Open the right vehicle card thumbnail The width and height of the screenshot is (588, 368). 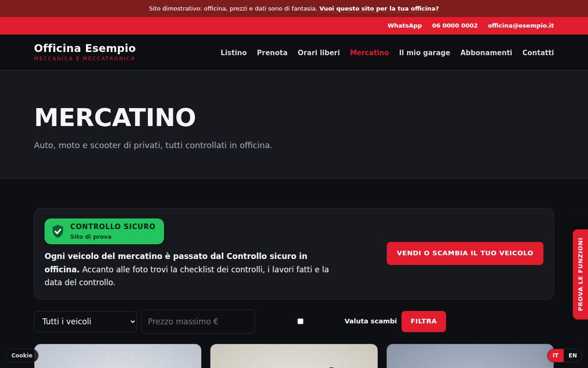(x=470, y=356)
